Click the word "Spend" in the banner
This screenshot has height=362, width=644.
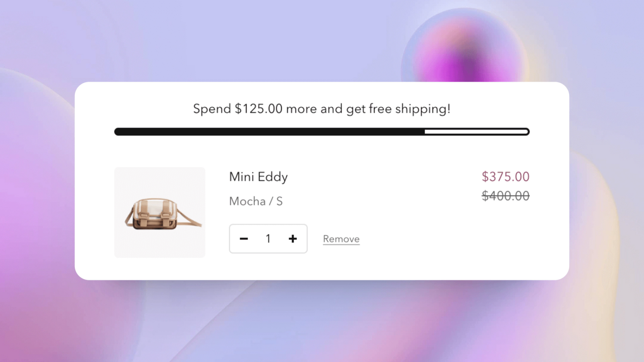coord(212,109)
